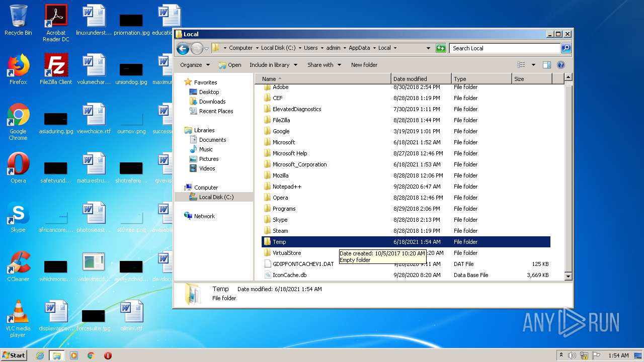Select Recent Places in navigation pane
Viewport: 644px width, 362px height.
tap(216, 111)
